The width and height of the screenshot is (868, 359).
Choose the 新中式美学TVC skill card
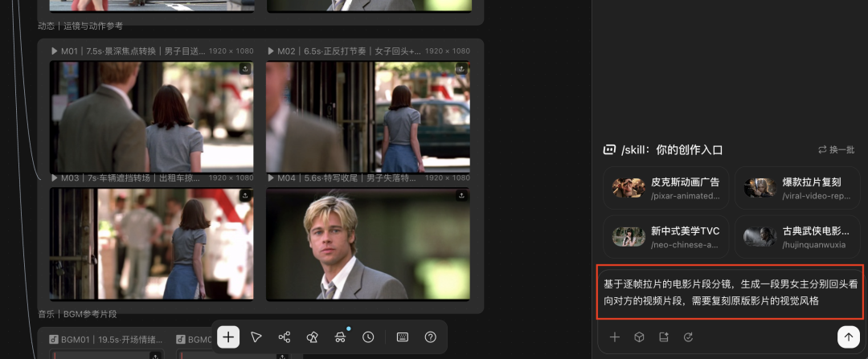666,237
